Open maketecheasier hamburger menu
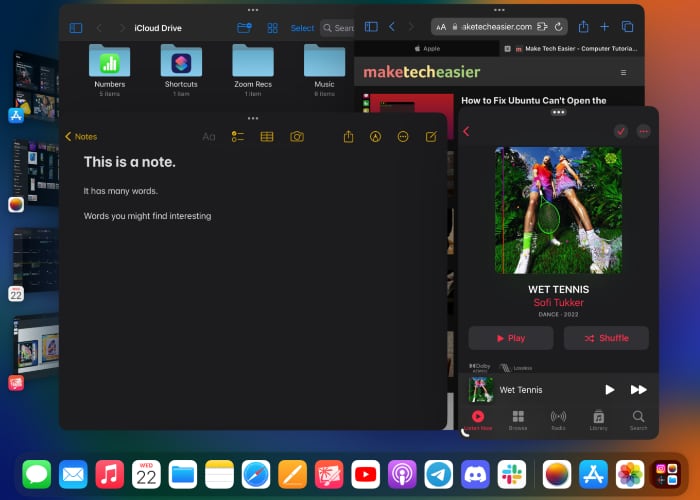The height and width of the screenshot is (500, 700). click(623, 72)
